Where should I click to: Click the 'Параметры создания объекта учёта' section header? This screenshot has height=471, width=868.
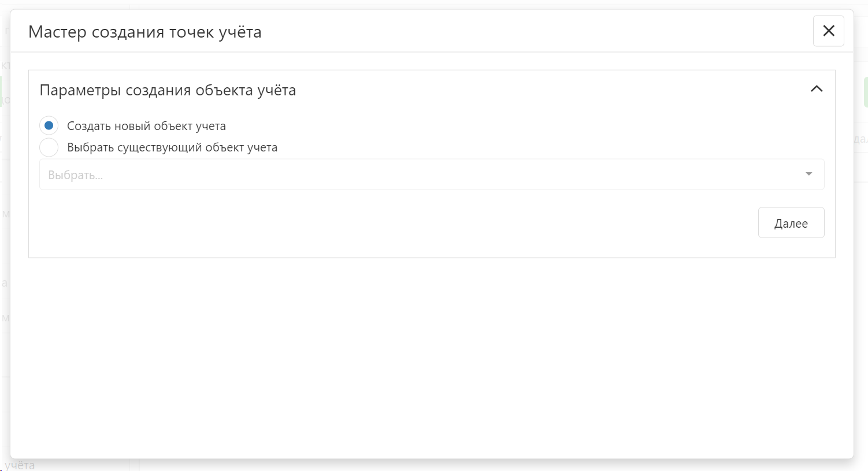pos(168,90)
